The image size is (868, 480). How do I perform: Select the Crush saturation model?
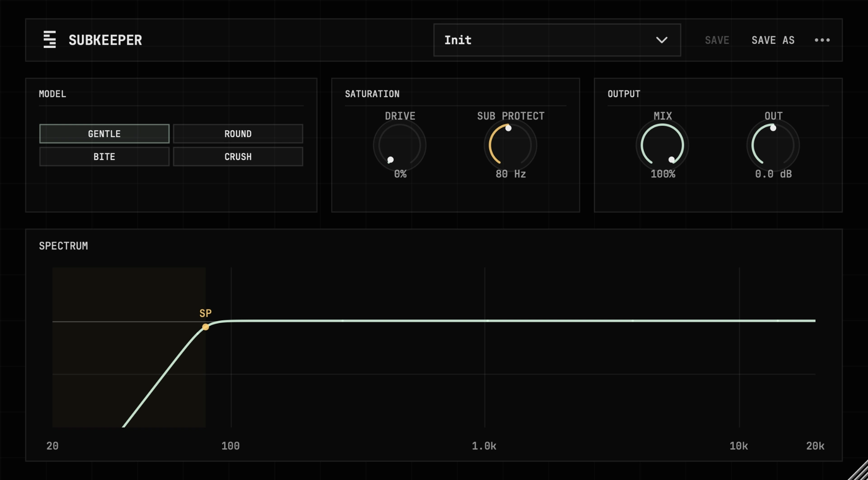(x=238, y=157)
